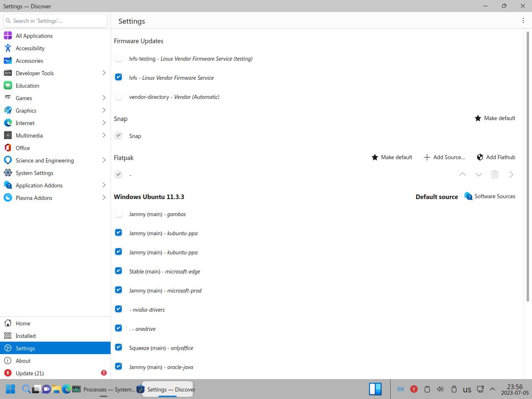
Task: Expand the Plasma Addons arrow
Action: (104, 198)
